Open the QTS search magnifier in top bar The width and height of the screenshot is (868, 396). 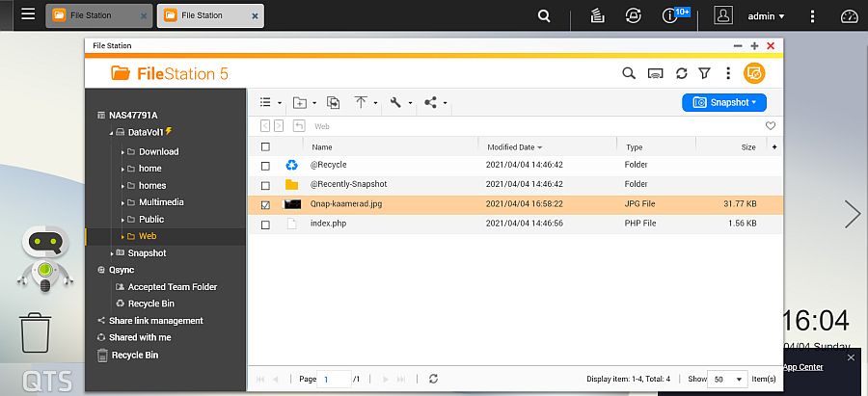tap(544, 16)
